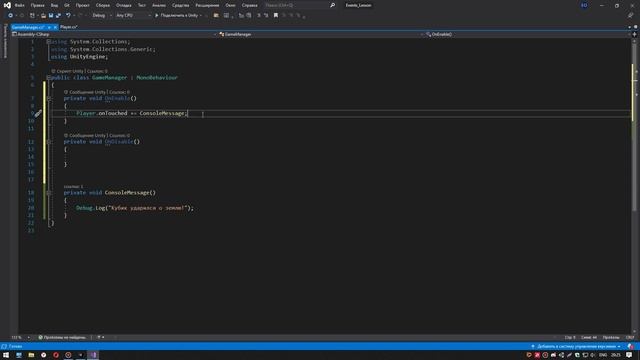Click the Redo toolbar icon

pyautogui.click(x=80, y=16)
